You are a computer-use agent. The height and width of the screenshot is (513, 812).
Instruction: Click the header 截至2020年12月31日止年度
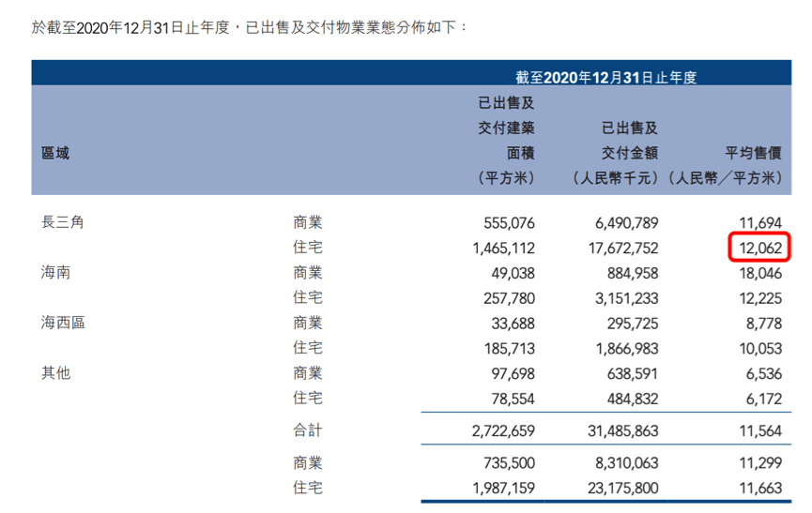(x=605, y=78)
